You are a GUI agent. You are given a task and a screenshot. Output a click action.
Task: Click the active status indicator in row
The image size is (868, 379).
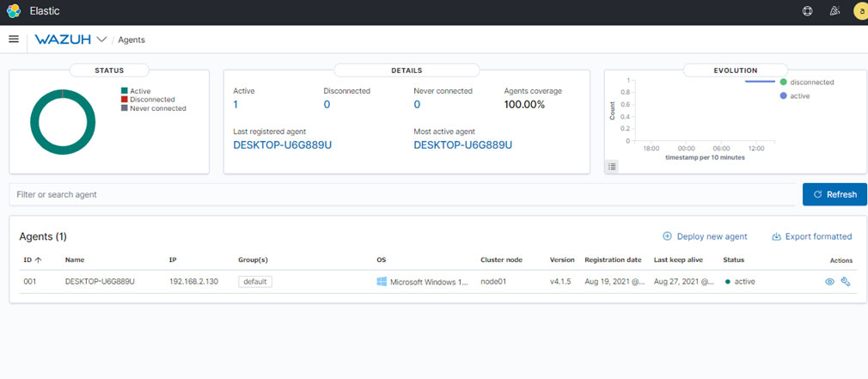[740, 282]
